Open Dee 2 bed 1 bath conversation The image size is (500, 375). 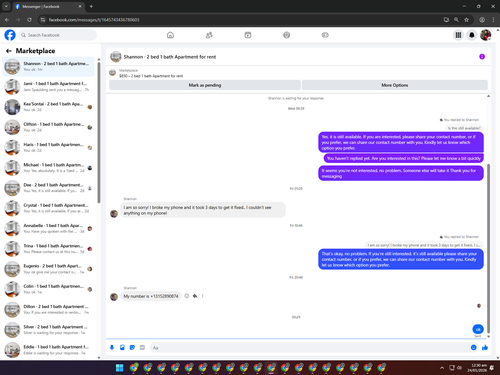(x=49, y=188)
